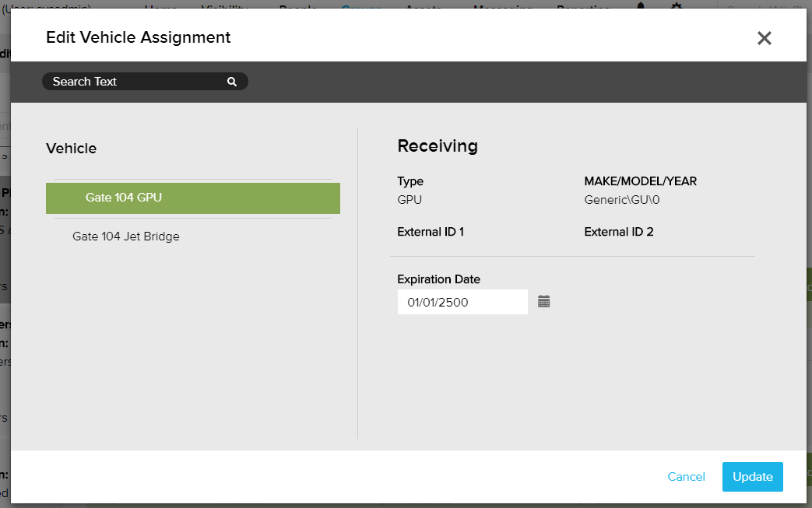812x508 pixels.
Task: Open the Groups menu
Action: 361,6
